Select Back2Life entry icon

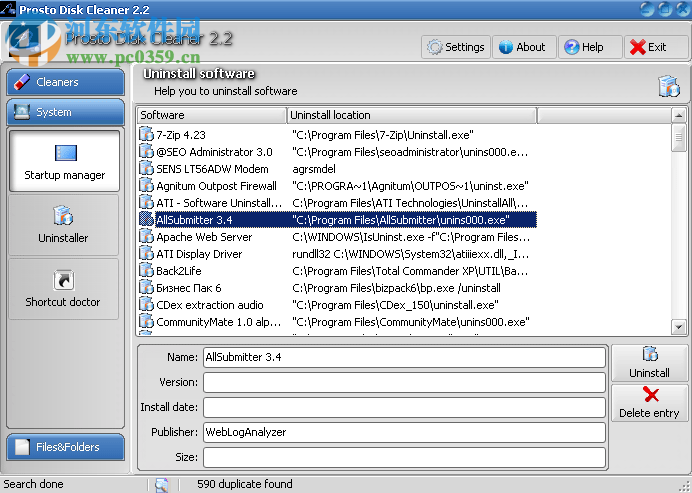coord(147,271)
